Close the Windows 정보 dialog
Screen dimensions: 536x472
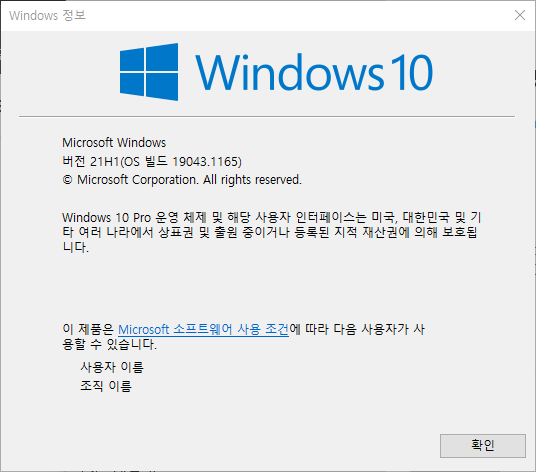click(x=520, y=15)
